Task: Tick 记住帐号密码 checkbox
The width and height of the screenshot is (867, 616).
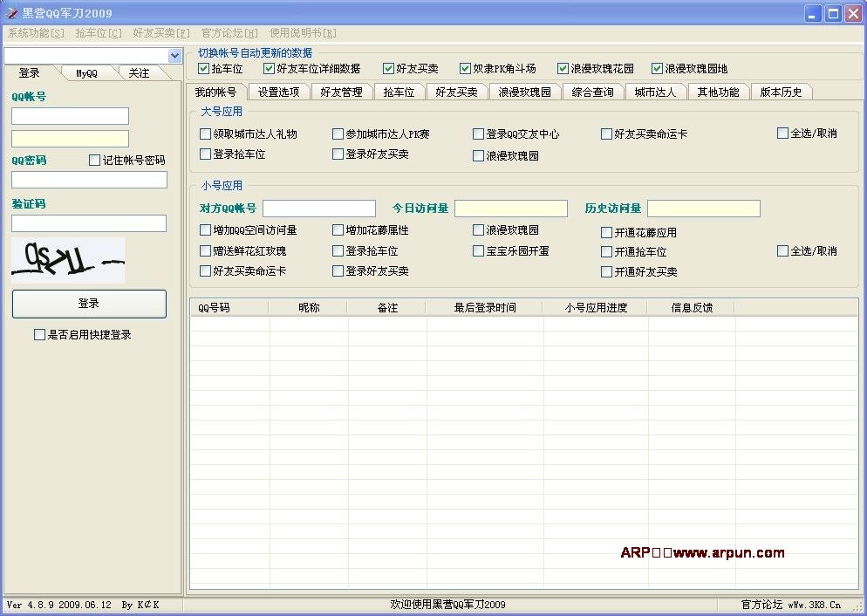Action: pyautogui.click(x=94, y=161)
